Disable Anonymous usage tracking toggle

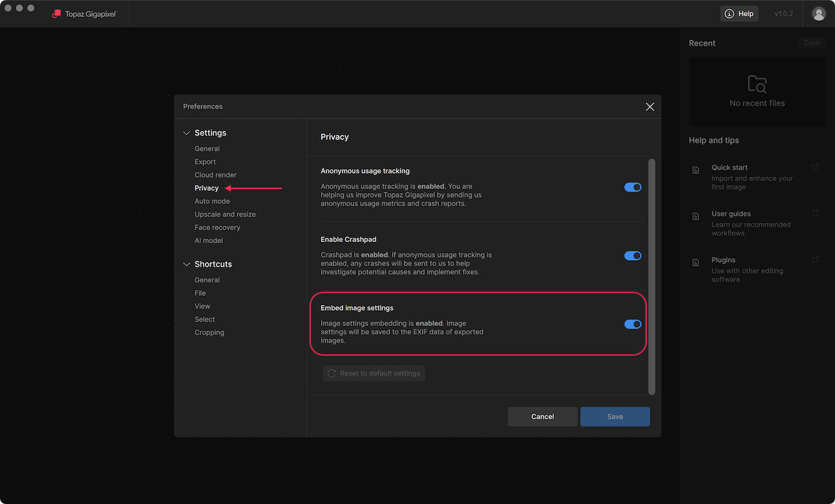[633, 187]
